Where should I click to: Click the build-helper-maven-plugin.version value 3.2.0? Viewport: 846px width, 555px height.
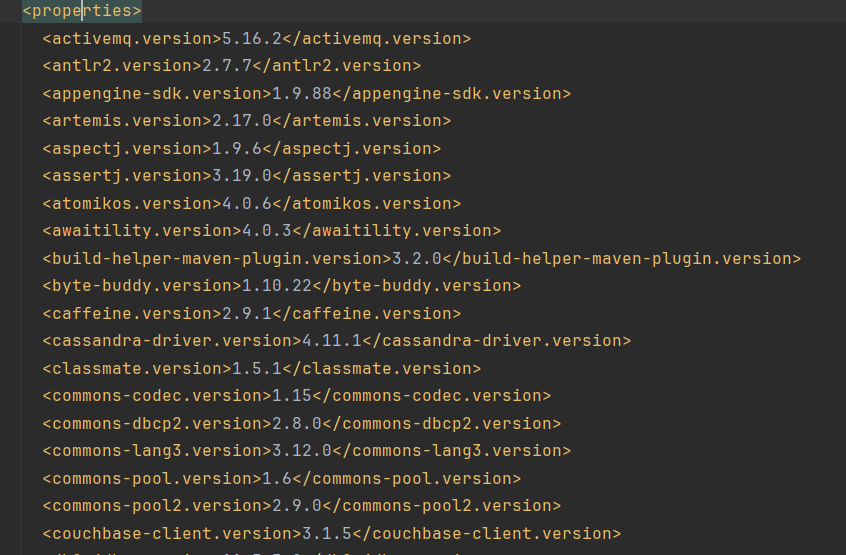(417, 259)
